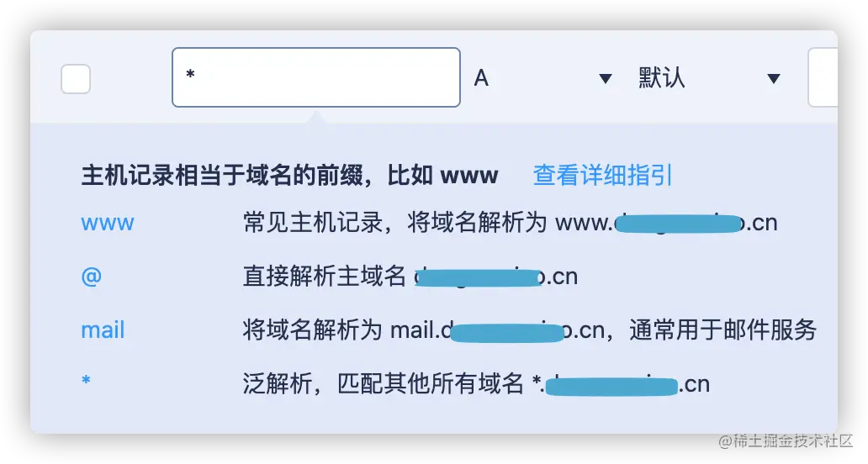The width and height of the screenshot is (868, 464).
Task: Pick the mail host record suggestion
Action: point(103,330)
